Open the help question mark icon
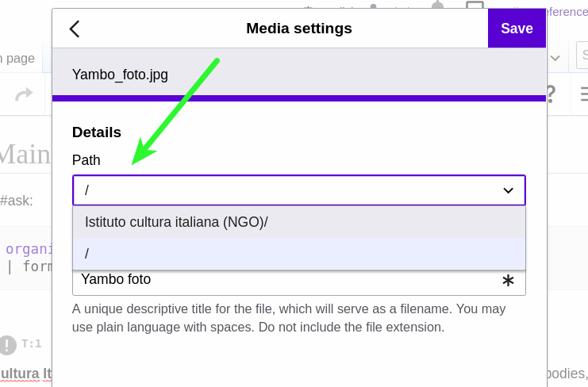 [550, 93]
